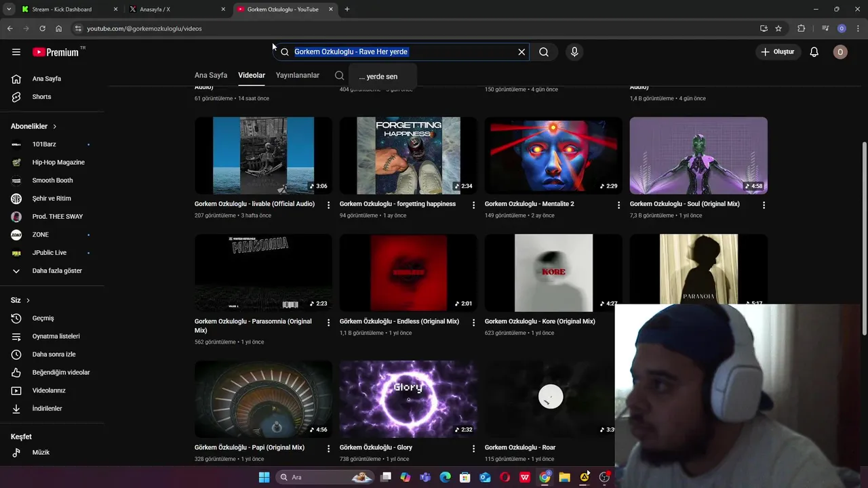This screenshot has width=868, height=488.
Task: Click the page vertical scrollbar thumb
Action: tap(864, 237)
